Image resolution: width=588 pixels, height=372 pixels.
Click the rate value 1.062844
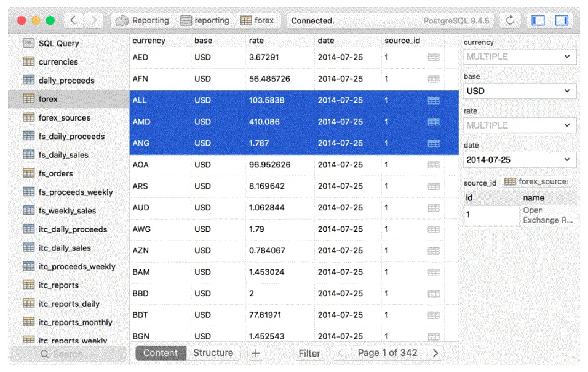(266, 207)
